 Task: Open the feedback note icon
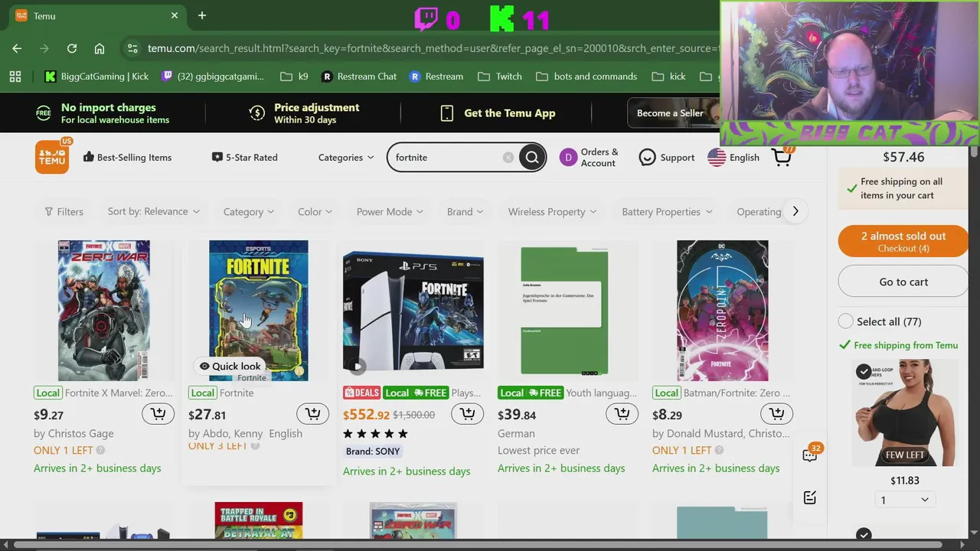(810, 497)
